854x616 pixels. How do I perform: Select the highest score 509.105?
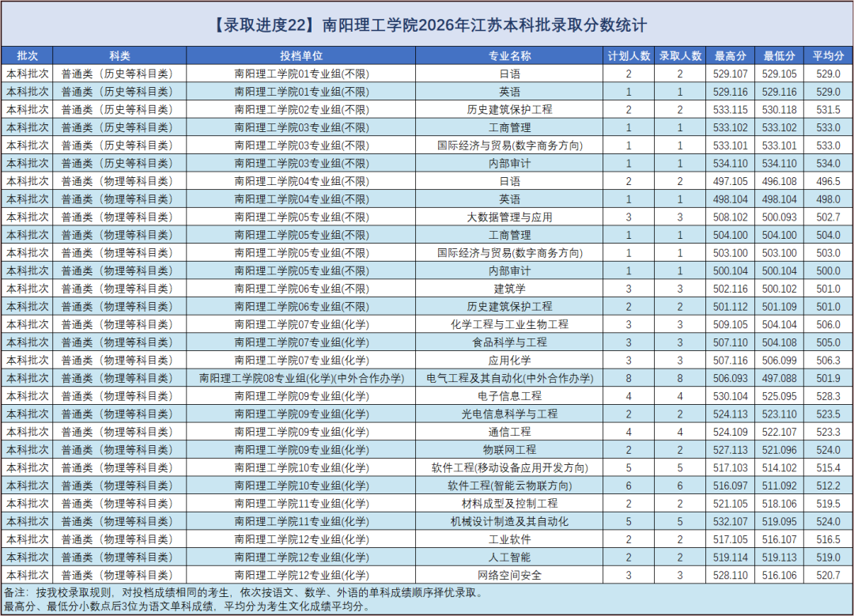[x=731, y=325]
